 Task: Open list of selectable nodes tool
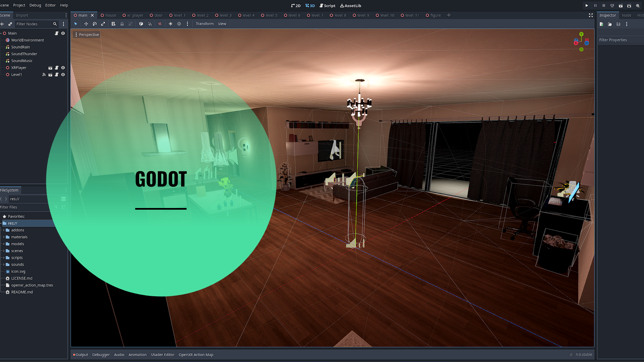[x=113, y=24]
